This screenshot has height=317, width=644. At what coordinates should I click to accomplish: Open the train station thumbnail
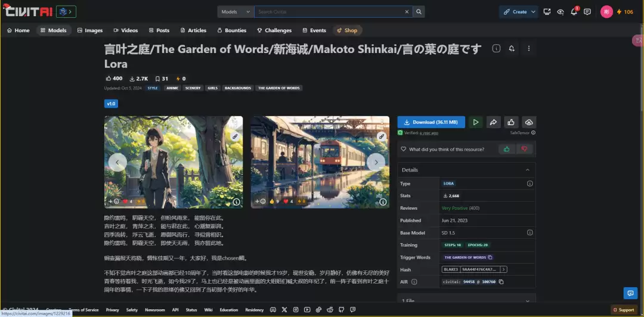point(320,162)
